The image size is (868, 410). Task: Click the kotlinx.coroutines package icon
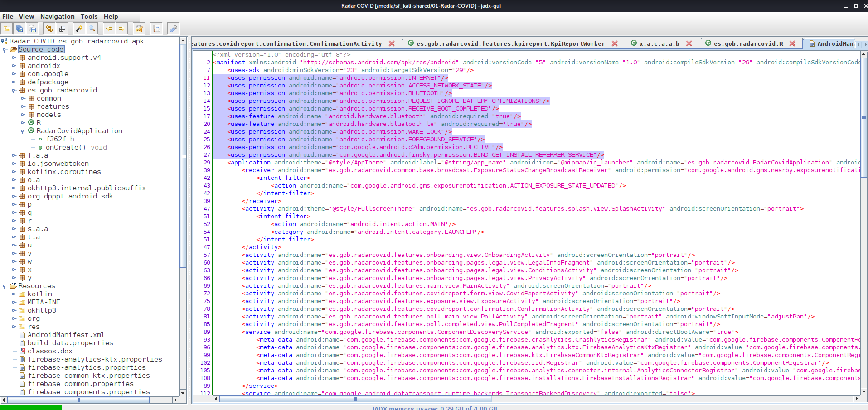[x=22, y=172]
